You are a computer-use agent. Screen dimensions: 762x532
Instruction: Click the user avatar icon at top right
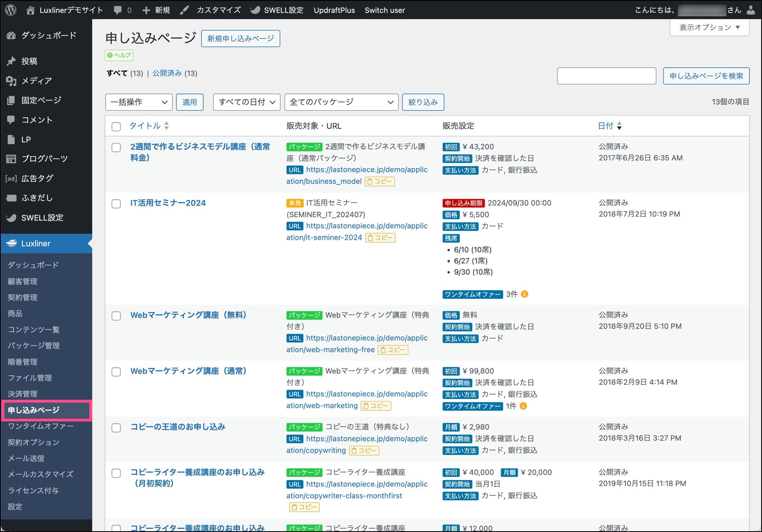point(751,10)
